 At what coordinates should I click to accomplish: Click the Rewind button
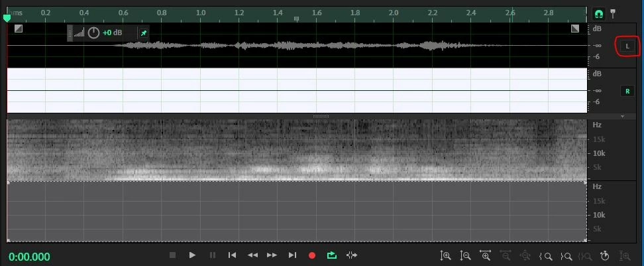(252, 255)
